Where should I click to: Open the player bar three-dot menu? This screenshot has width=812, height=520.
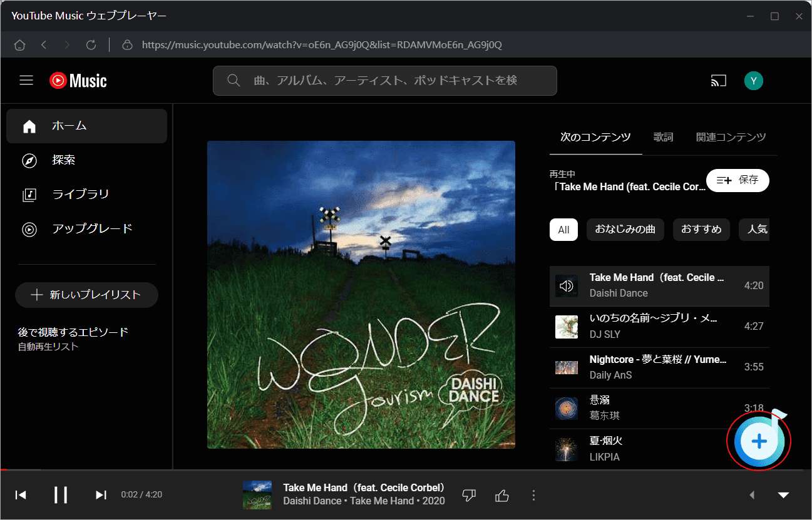point(533,496)
